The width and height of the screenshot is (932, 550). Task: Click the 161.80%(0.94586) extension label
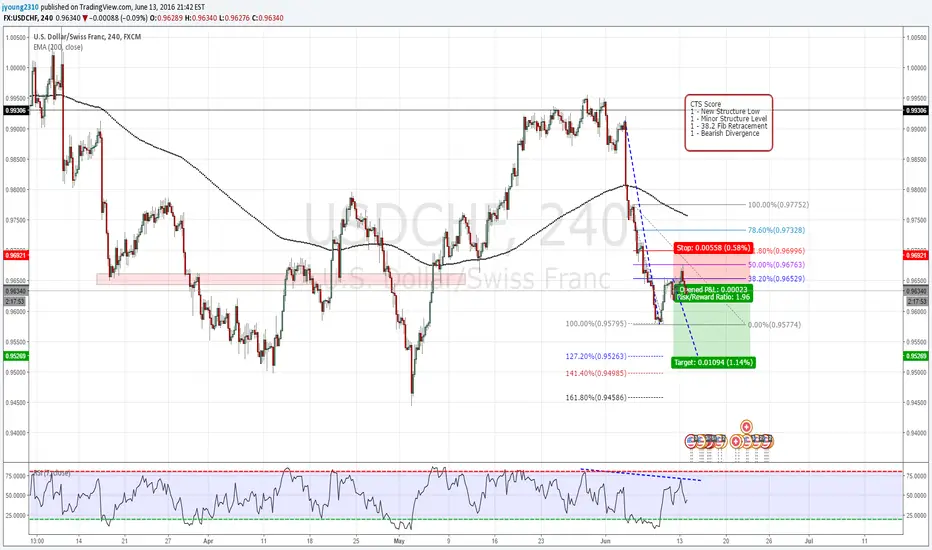pyautogui.click(x=596, y=397)
